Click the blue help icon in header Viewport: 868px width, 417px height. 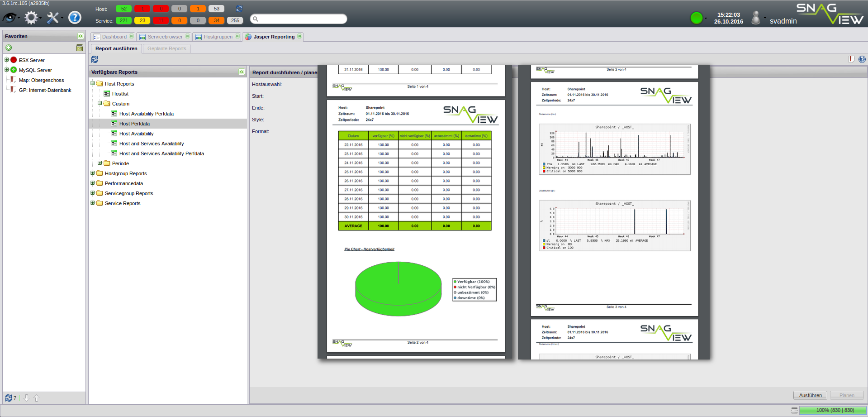tap(75, 18)
